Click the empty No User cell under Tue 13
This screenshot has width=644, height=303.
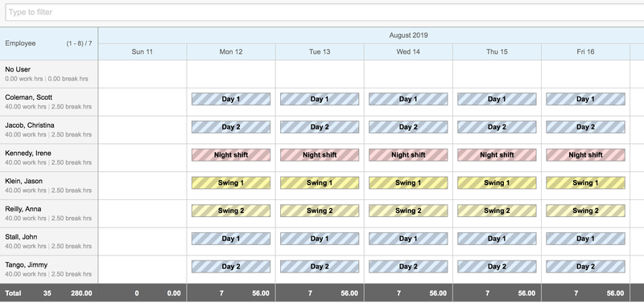(320, 74)
